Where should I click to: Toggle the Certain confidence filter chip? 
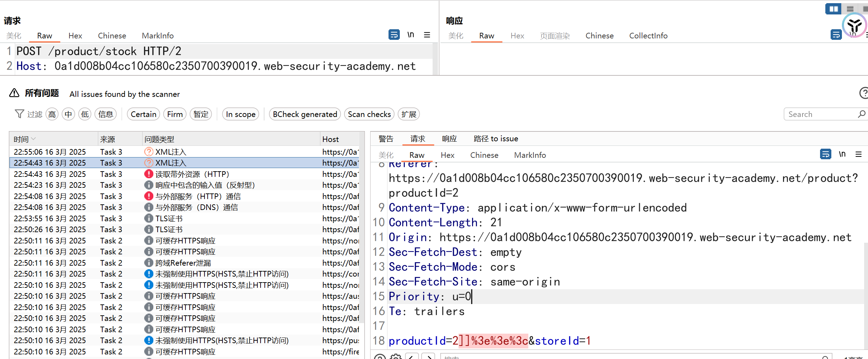[x=143, y=114]
